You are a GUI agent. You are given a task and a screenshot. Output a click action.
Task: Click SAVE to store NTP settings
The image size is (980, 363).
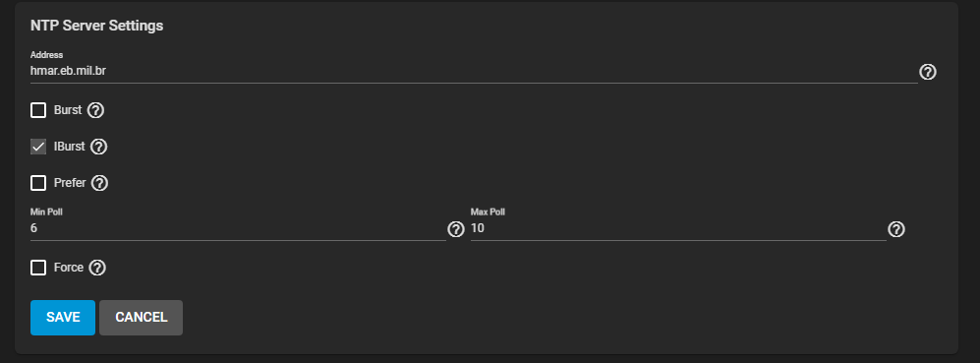[63, 318]
